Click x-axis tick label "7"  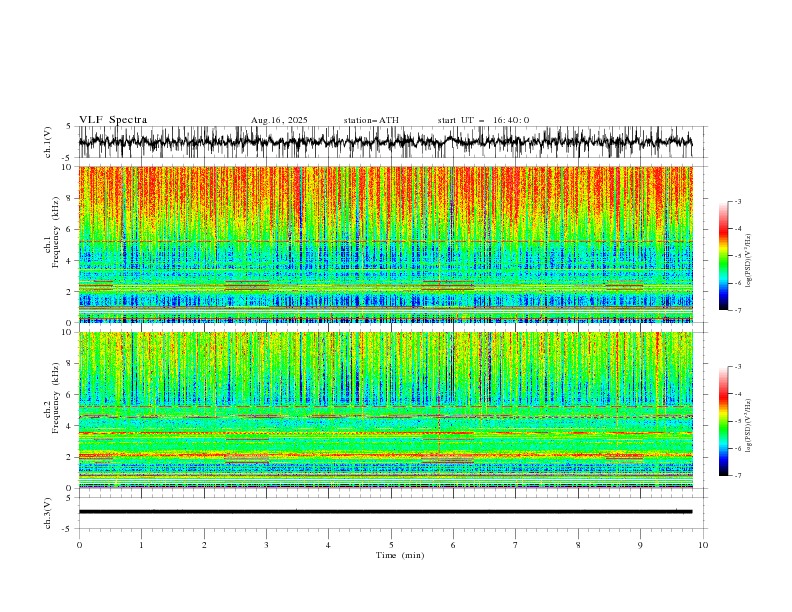[516, 545]
